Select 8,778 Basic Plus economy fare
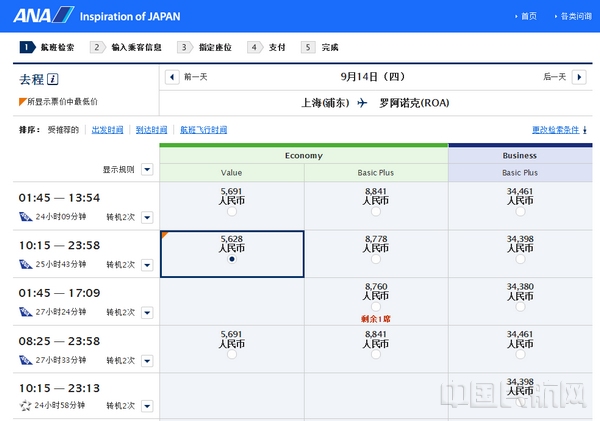The height and width of the screenshot is (421, 600). [376, 258]
